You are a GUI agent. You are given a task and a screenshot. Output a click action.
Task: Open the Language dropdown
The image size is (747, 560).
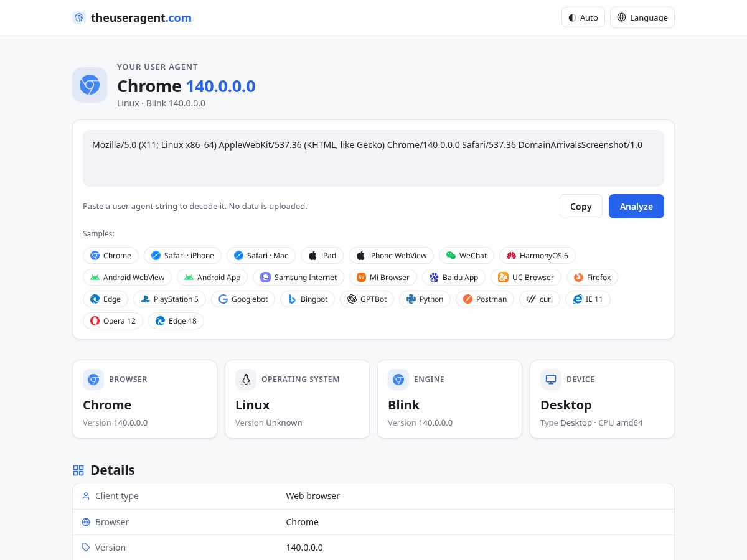pos(642,17)
